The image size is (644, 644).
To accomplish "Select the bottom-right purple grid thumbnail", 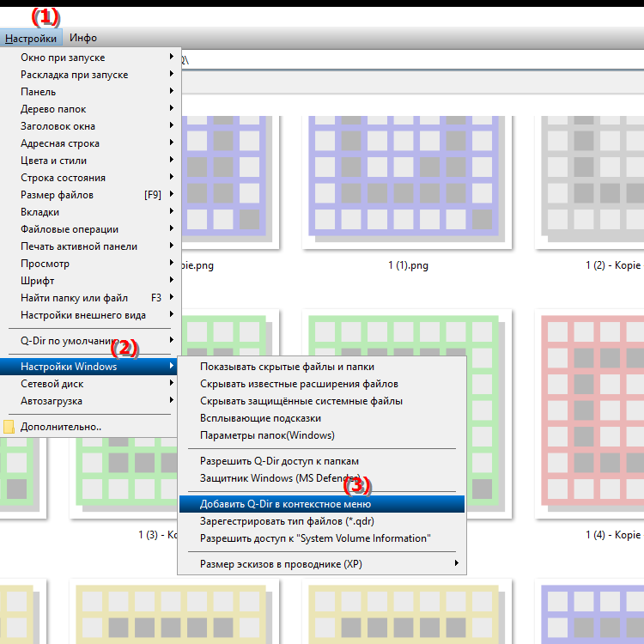I will [x=589, y=611].
